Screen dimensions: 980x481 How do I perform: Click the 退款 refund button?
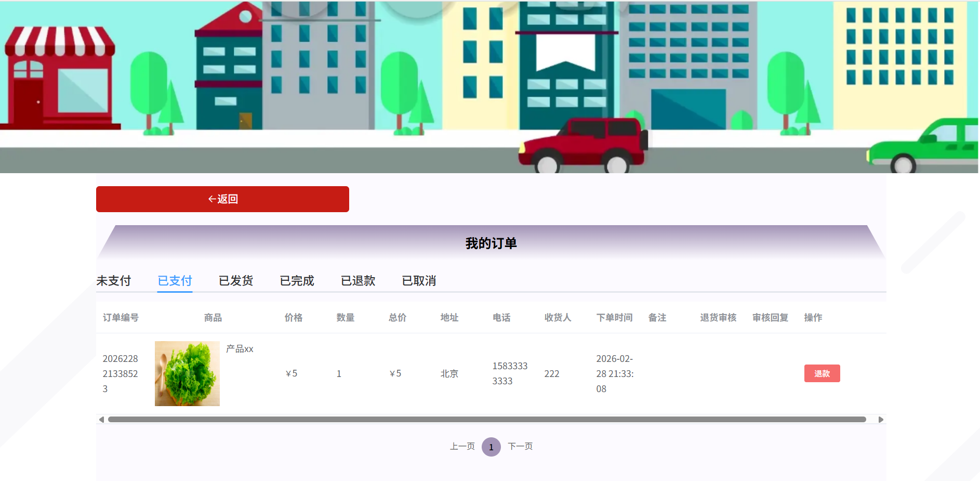click(822, 373)
